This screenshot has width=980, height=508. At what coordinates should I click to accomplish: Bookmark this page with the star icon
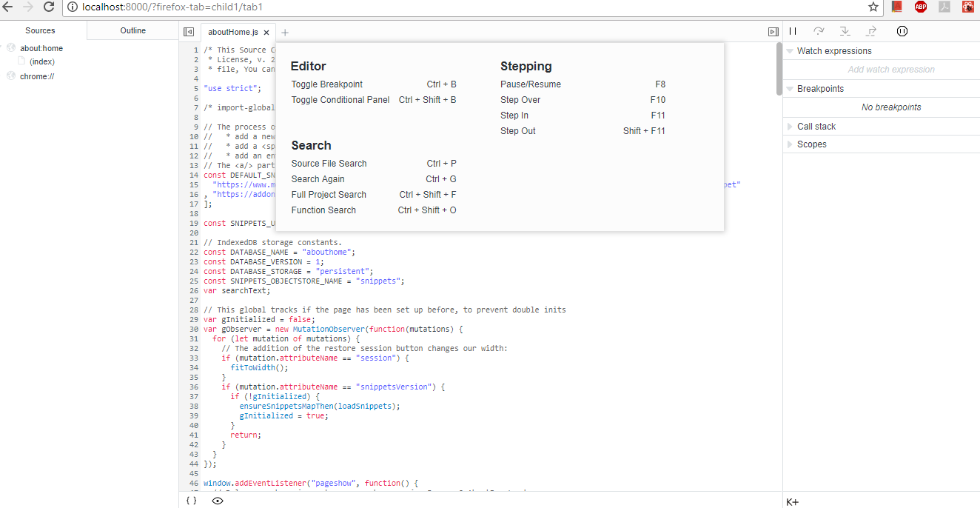(873, 7)
